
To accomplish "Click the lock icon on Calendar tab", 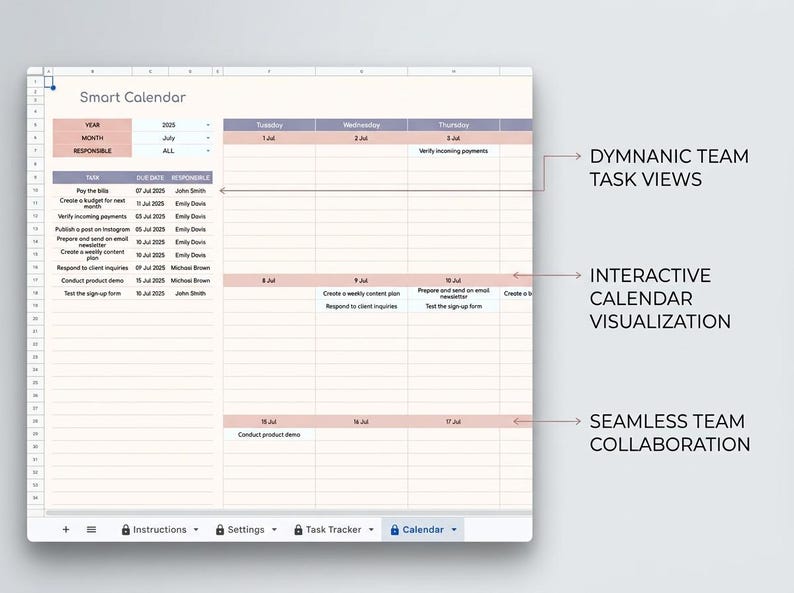I will point(394,529).
